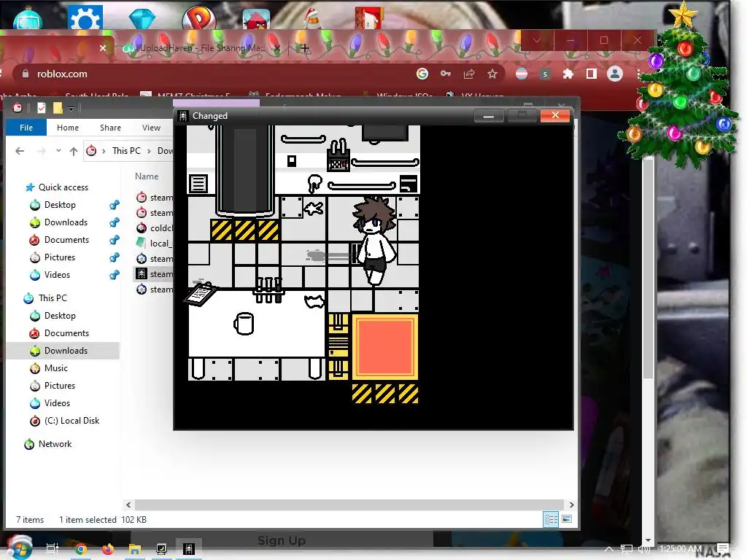Open Chrome profile avatar
This screenshot has width=747, height=560.
pos(614,74)
